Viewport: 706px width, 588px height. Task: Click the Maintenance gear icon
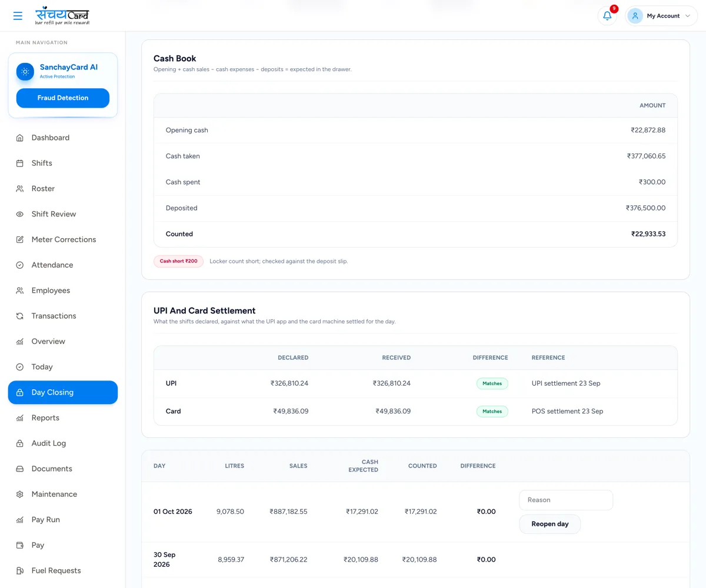(20, 495)
